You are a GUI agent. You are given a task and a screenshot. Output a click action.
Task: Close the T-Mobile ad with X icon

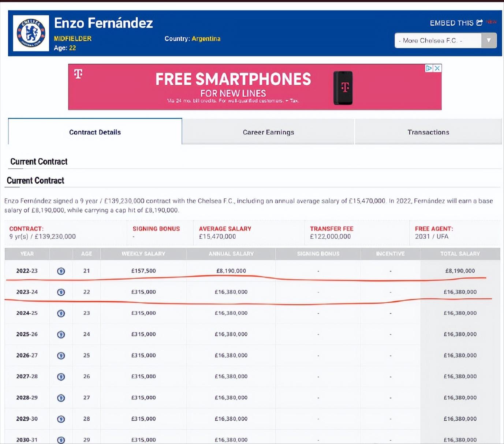[x=437, y=68]
